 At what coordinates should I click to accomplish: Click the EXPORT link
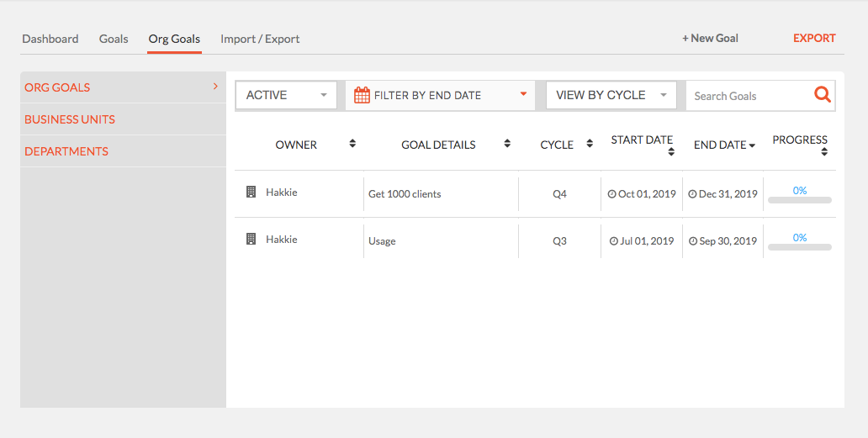814,38
